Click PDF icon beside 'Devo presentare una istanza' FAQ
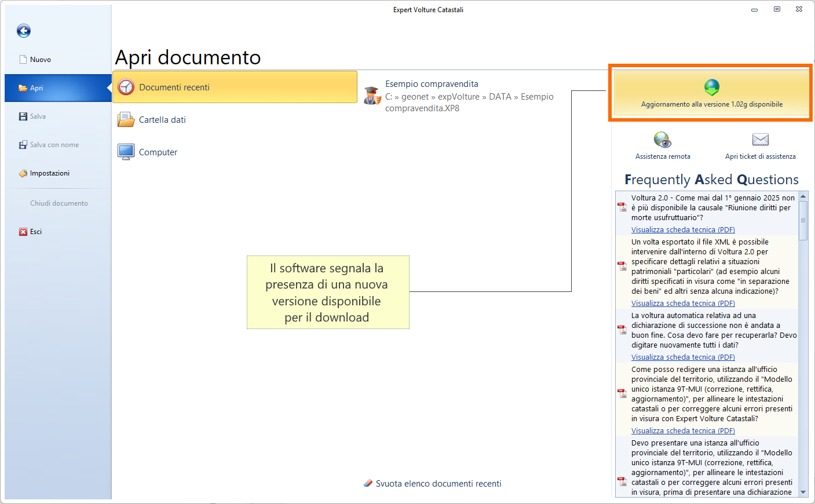The width and height of the screenshot is (815, 504). click(x=622, y=481)
